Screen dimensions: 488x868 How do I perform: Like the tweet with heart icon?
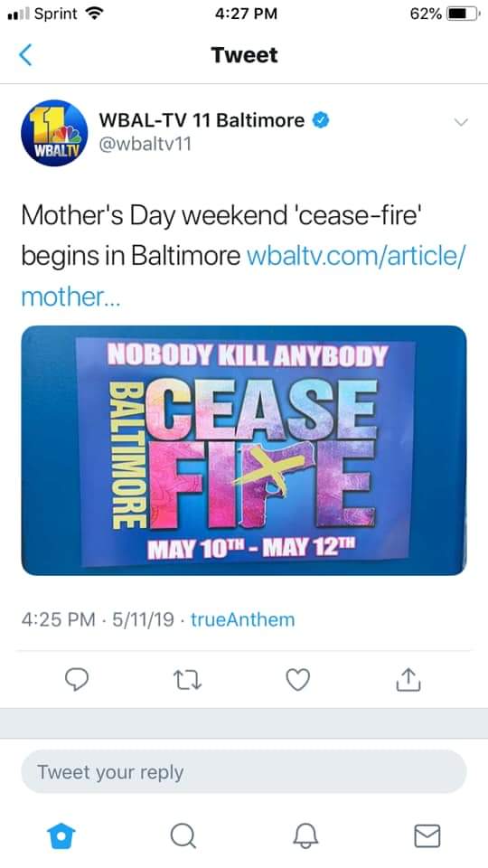pyautogui.click(x=297, y=680)
